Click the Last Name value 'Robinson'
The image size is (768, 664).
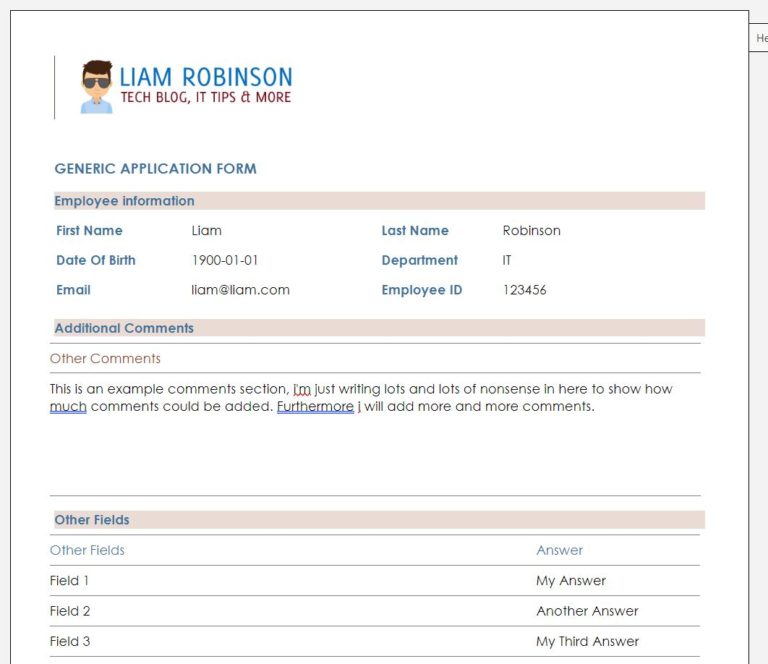[531, 231]
